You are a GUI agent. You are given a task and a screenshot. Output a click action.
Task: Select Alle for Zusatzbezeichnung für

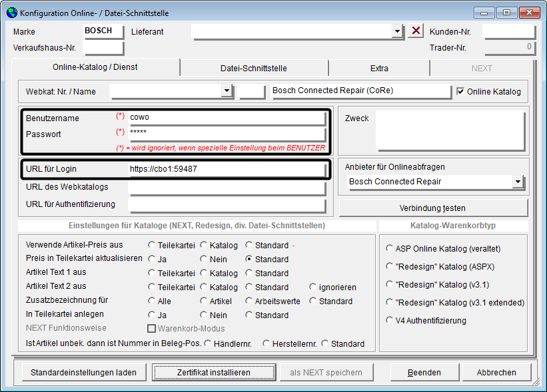151,301
